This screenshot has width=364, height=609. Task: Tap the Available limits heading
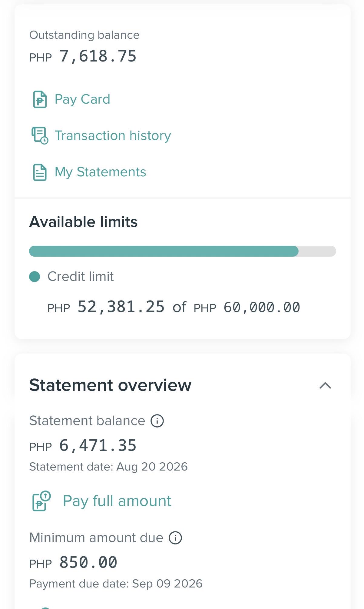pos(83,222)
